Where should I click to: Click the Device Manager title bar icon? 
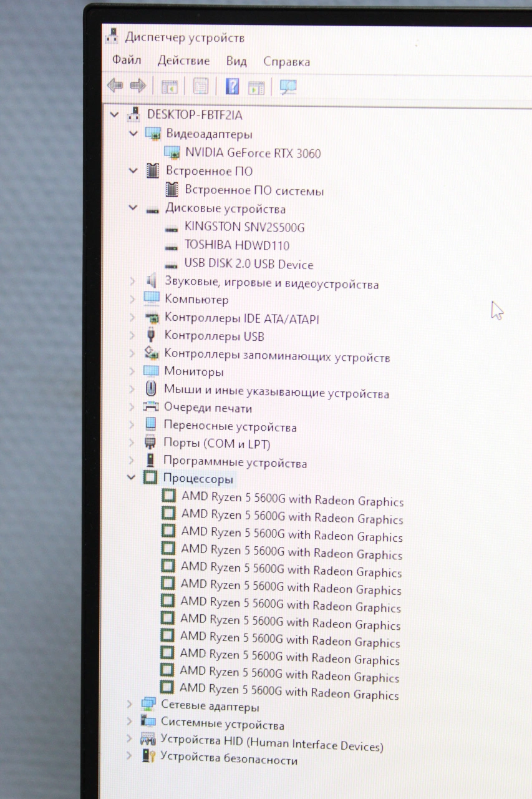(x=112, y=36)
